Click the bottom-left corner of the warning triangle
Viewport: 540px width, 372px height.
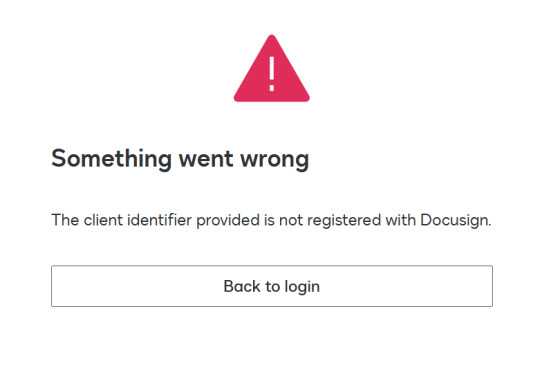click(x=238, y=98)
